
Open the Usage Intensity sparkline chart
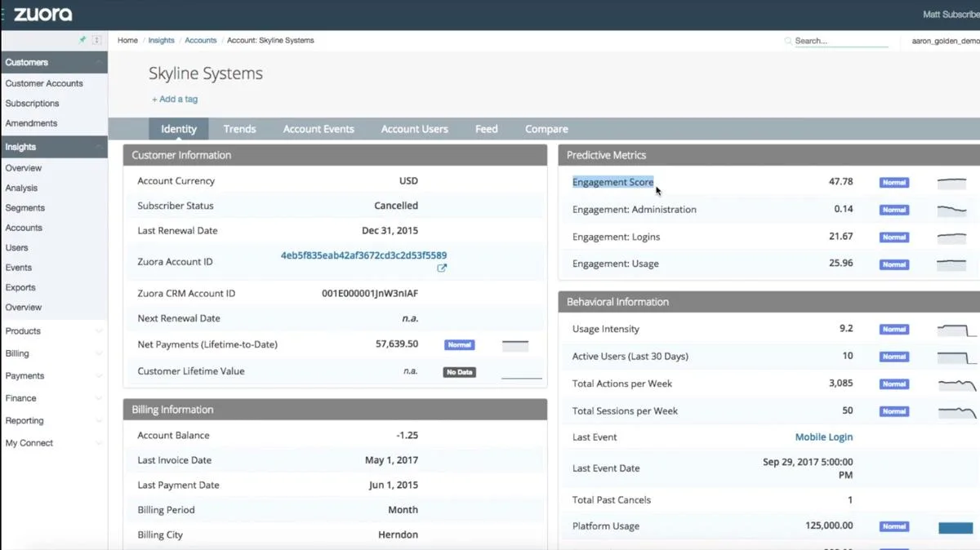[x=957, y=330]
